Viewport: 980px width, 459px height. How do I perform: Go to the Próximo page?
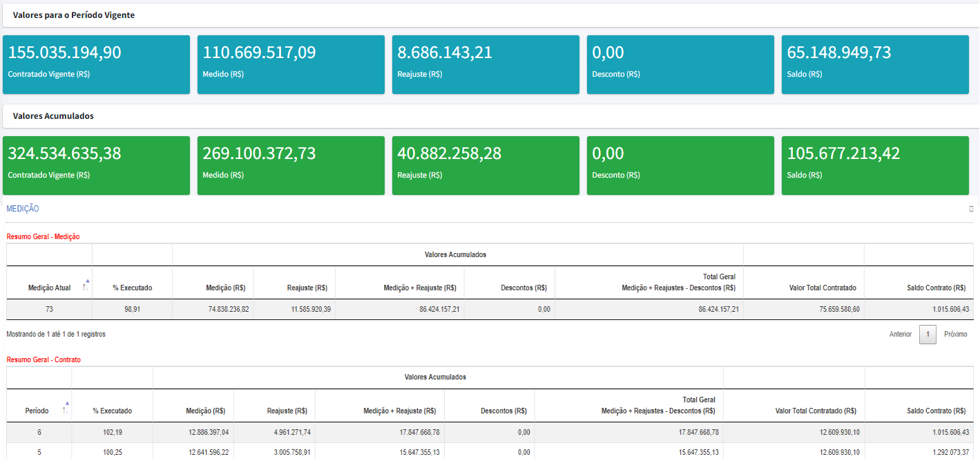click(955, 335)
